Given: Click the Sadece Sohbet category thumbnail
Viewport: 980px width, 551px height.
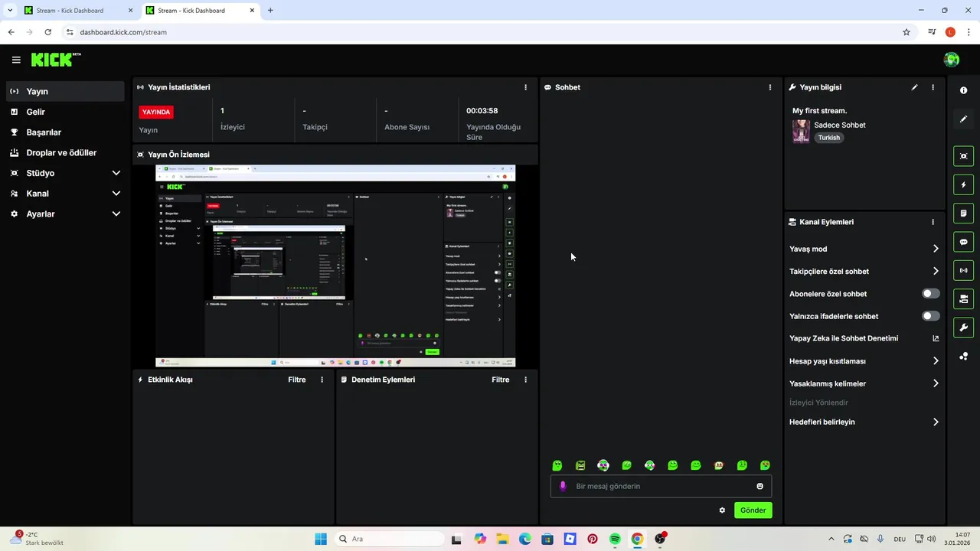Looking at the screenshot, I should (x=801, y=132).
